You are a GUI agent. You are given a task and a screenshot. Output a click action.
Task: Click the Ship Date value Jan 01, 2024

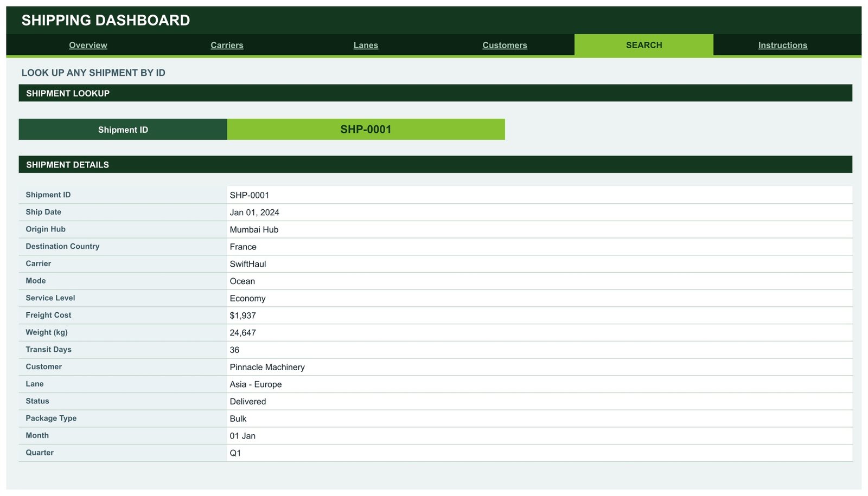(254, 212)
